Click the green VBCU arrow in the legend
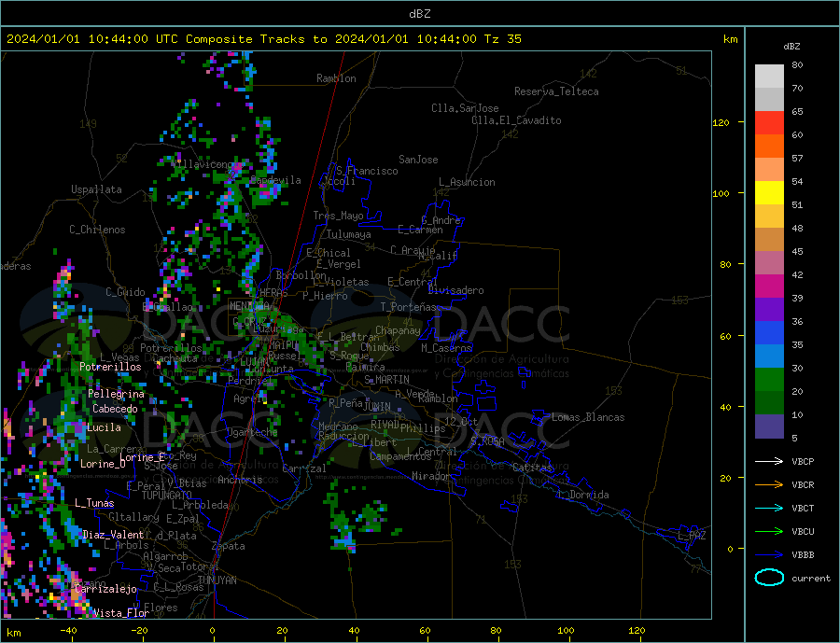Viewport: 840px width, 643px height. pyautogui.click(x=769, y=532)
